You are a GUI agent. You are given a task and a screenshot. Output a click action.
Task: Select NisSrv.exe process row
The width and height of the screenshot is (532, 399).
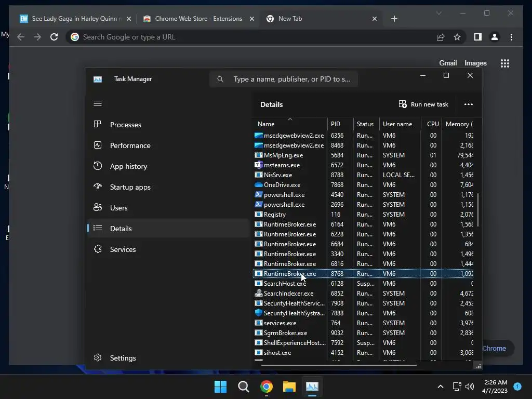tap(364, 175)
